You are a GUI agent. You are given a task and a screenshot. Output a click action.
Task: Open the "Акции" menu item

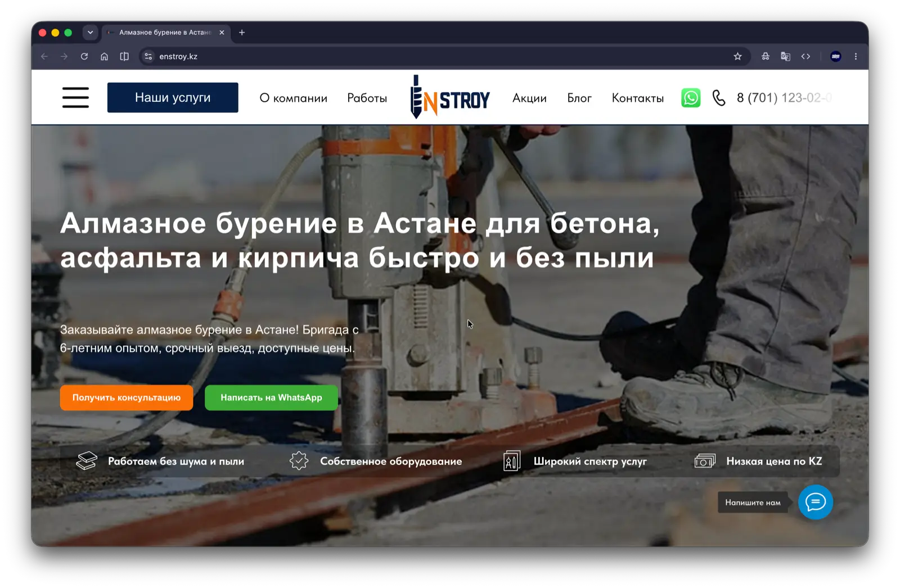pos(529,98)
